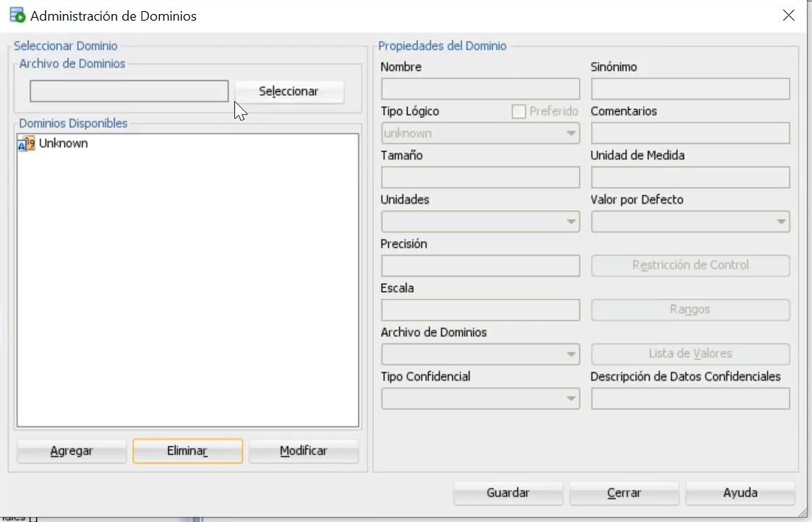Click the Nombre input field
This screenshot has height=522, width=812.
click(x=480, y=88)
